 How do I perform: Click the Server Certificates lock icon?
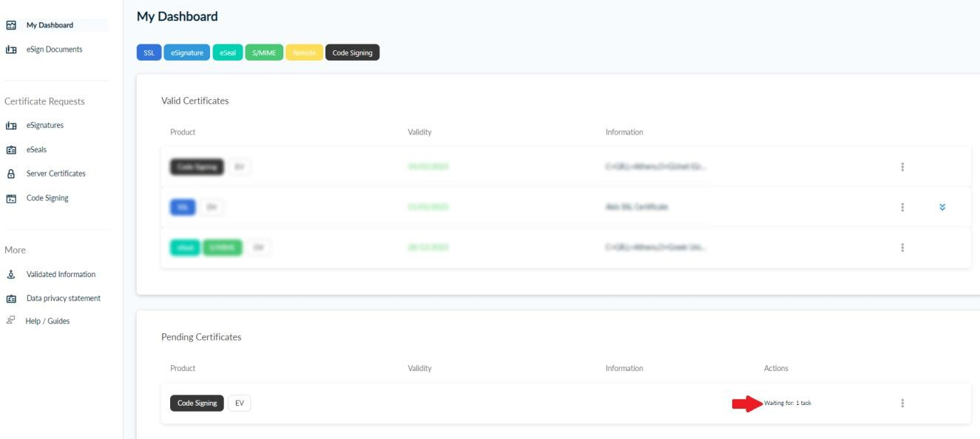pyautogui.click(x=10, y=174)
